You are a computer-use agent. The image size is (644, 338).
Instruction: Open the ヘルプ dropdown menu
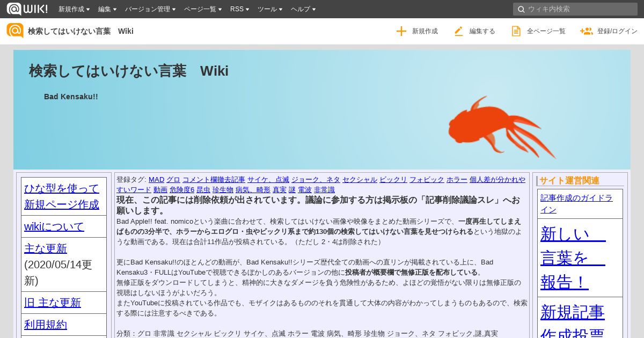(303, 9)
